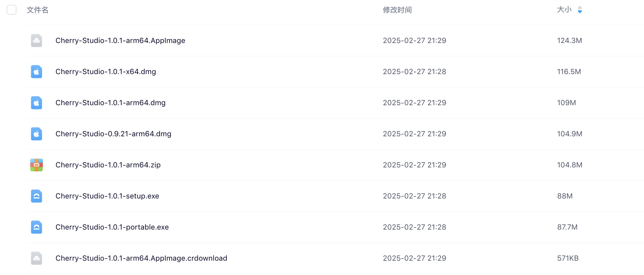Toggle descending sort on the 大小 column
This screenshot has height=275, width=644.
pyautogui.click(x=580, y=12)
